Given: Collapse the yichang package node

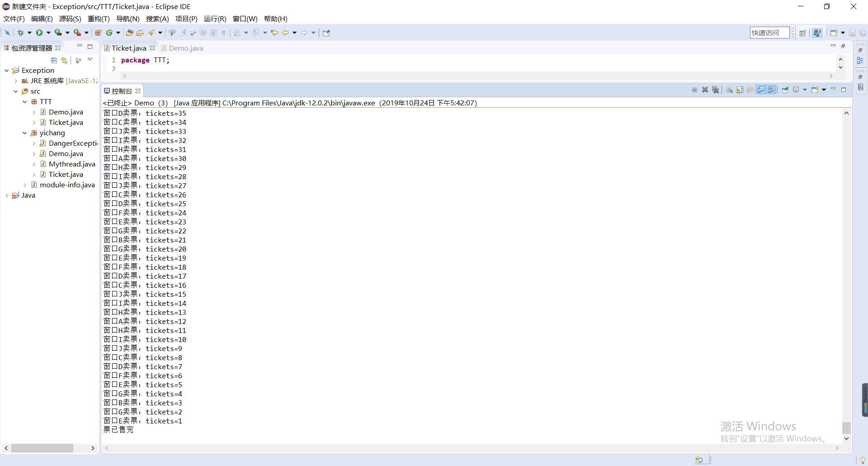Looking at the screenshot, I should pos(25,133).
